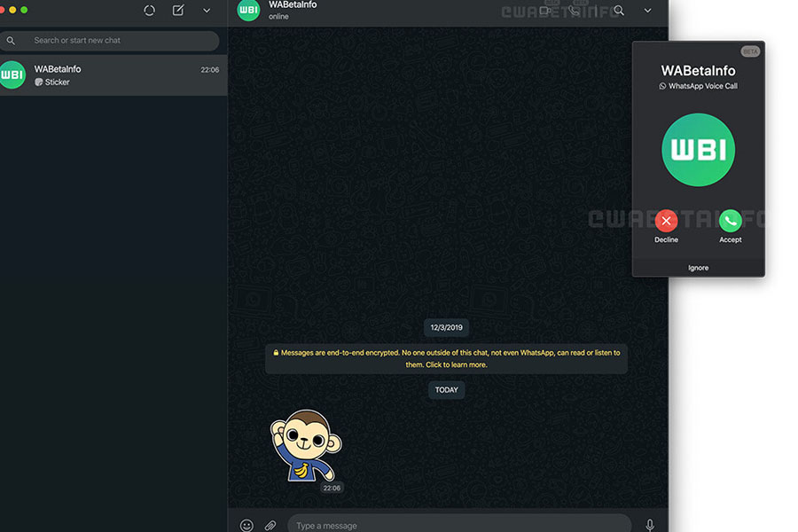Search within the conversation using header magnifier
This screenshot has width=798, height=532.
[619, 10]
